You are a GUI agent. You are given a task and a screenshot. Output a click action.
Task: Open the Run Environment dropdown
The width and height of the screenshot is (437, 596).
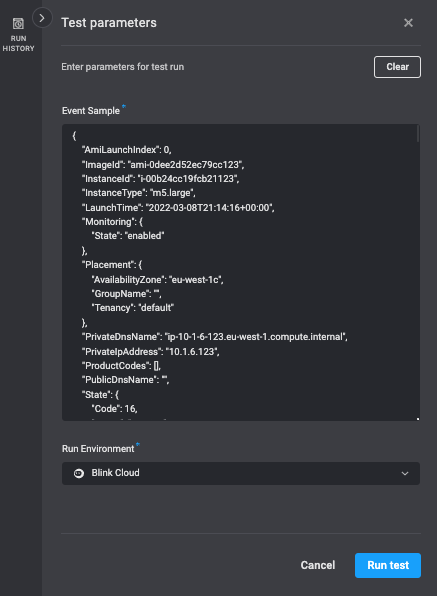pos(241,473)
